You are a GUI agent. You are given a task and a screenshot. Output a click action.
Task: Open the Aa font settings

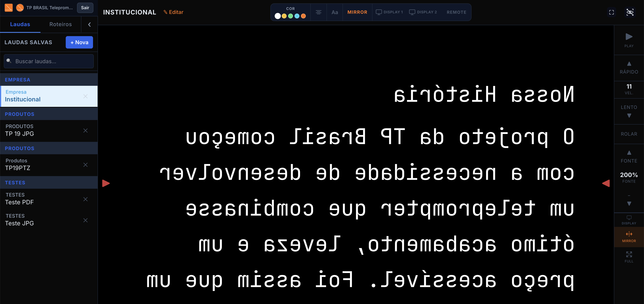click(x=334, y=12)
